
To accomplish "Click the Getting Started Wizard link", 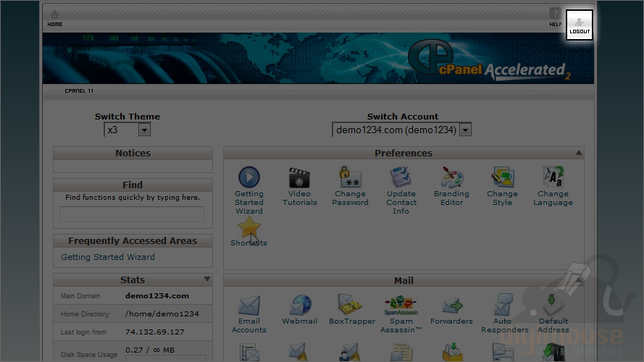I will (108, 257).
